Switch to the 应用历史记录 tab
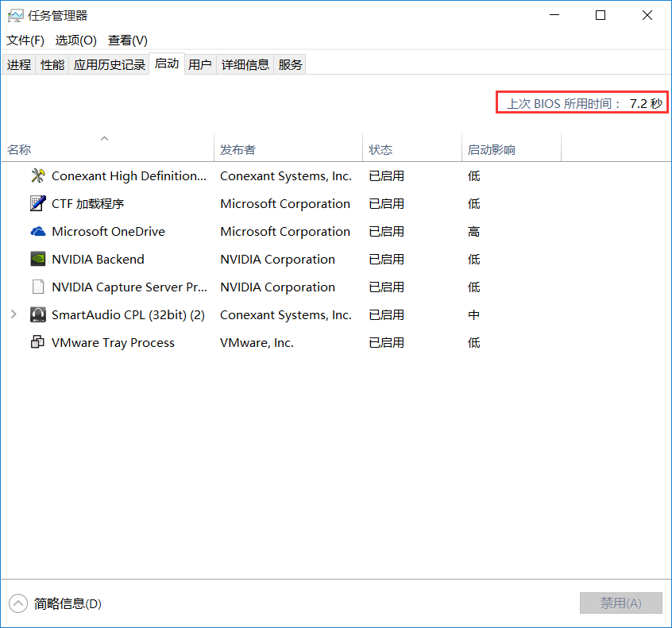Screen dimensions: 672x628 coord(110,64)
